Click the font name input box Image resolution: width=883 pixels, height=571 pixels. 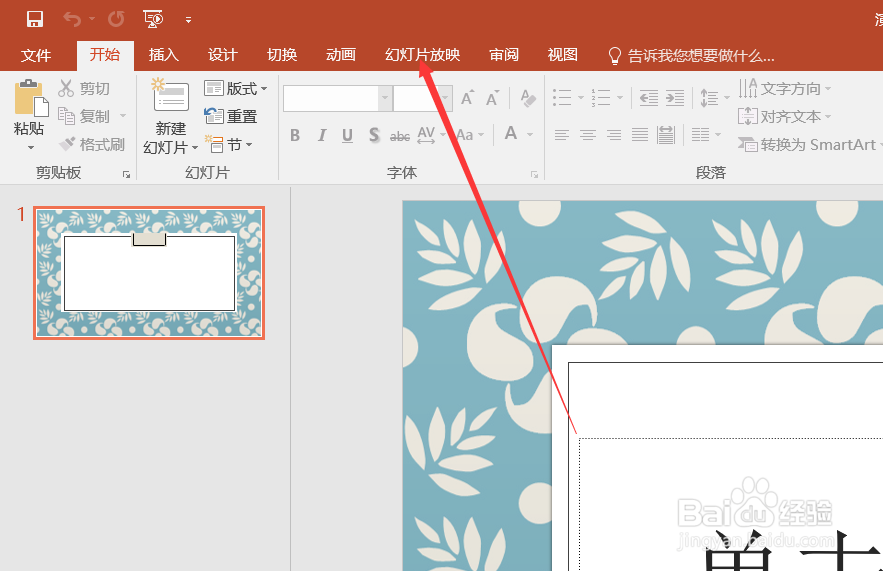331,99
